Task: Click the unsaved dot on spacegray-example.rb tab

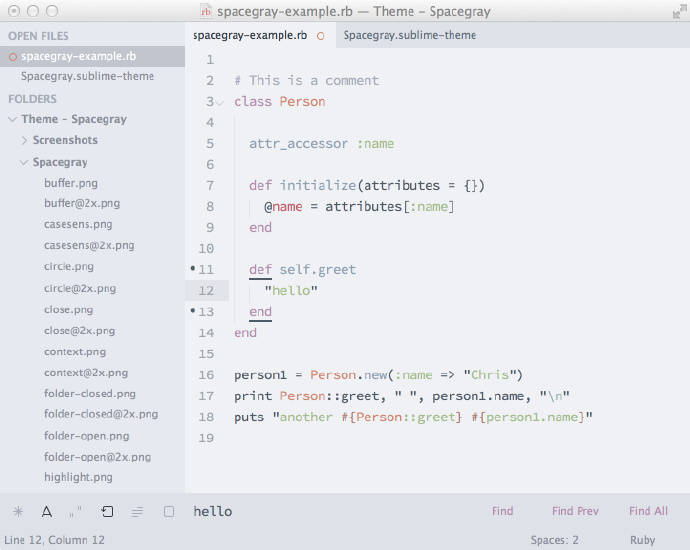Action: click(321, 35)
